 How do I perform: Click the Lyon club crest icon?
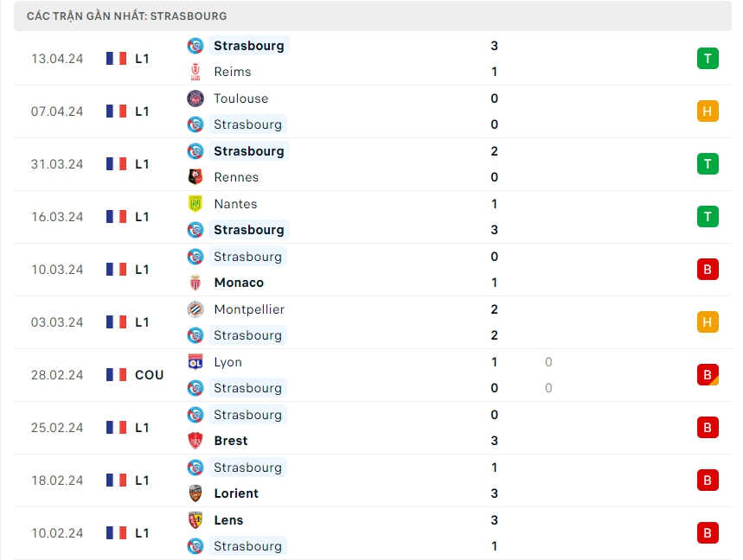[195, 362]
